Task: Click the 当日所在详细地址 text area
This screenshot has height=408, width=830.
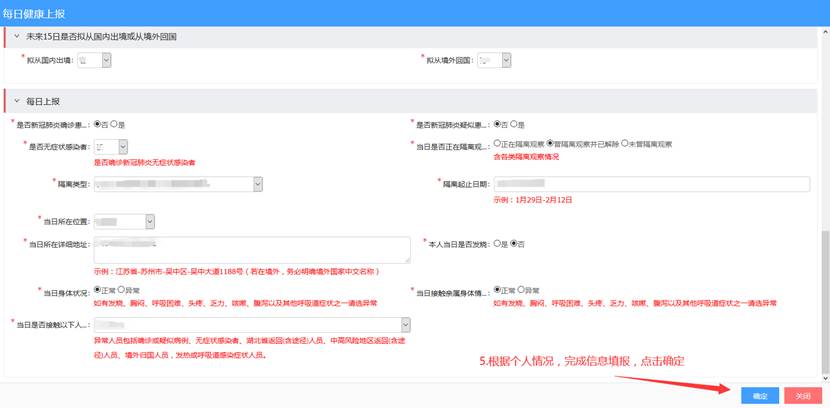Action: coord(251,249)
